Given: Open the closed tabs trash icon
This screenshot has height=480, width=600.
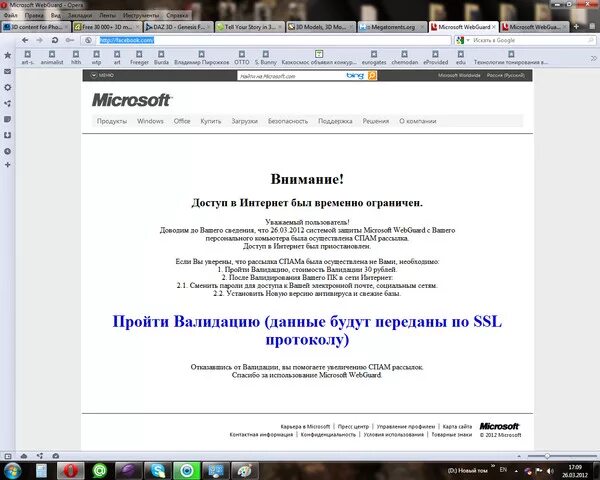Looking at the screenshot, I should pos(592,26).
